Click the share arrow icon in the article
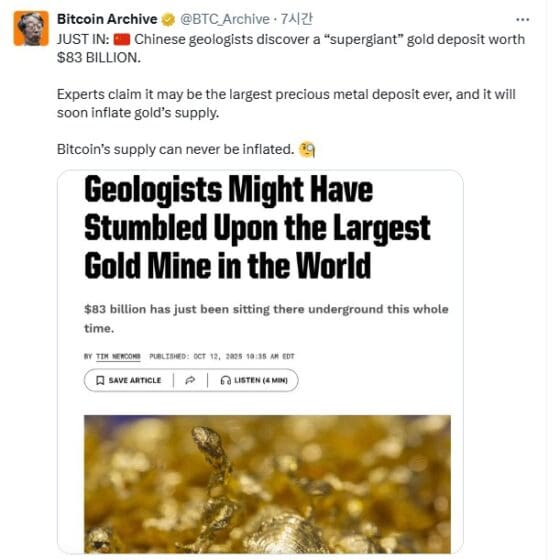 190,380
